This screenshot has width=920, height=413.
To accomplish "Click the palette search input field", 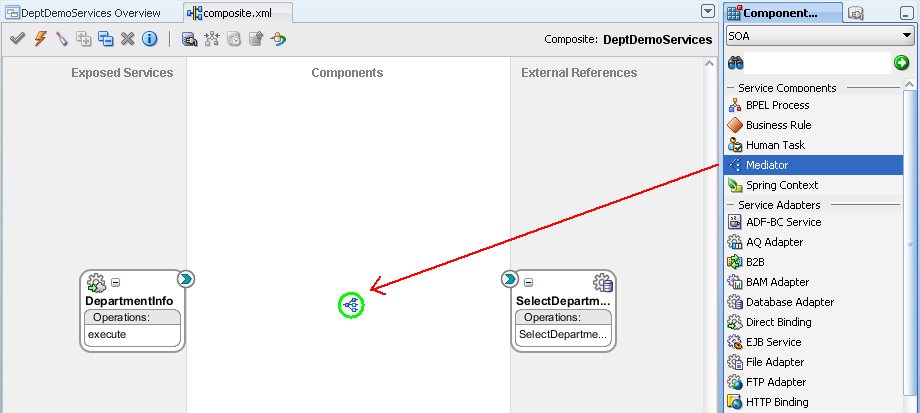I will [x=818, y=63].
